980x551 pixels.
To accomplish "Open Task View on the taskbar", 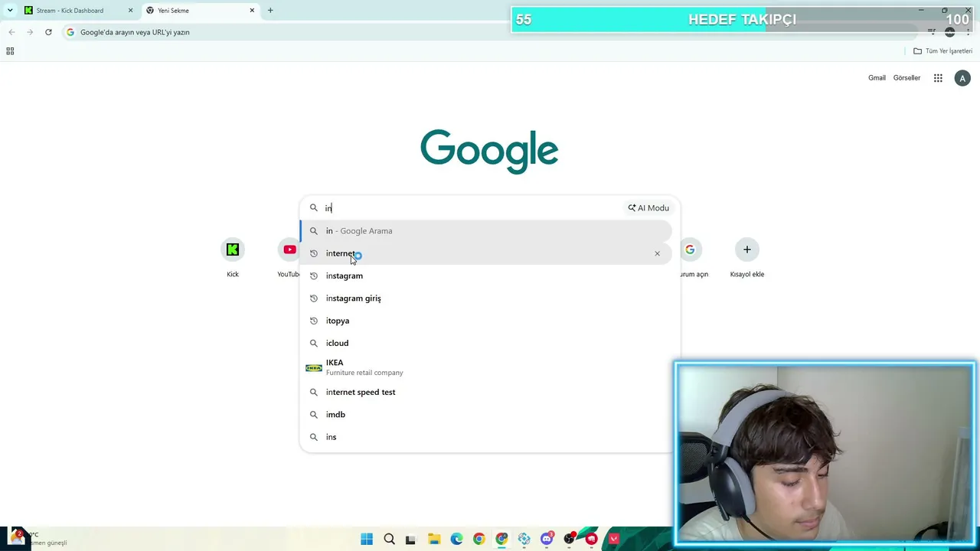I will [411, 539].
